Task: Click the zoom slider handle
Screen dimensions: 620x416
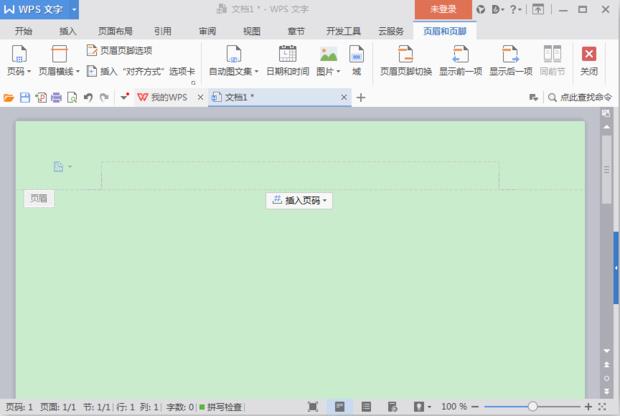Action: pyautogui.click(x=533, y=407)
